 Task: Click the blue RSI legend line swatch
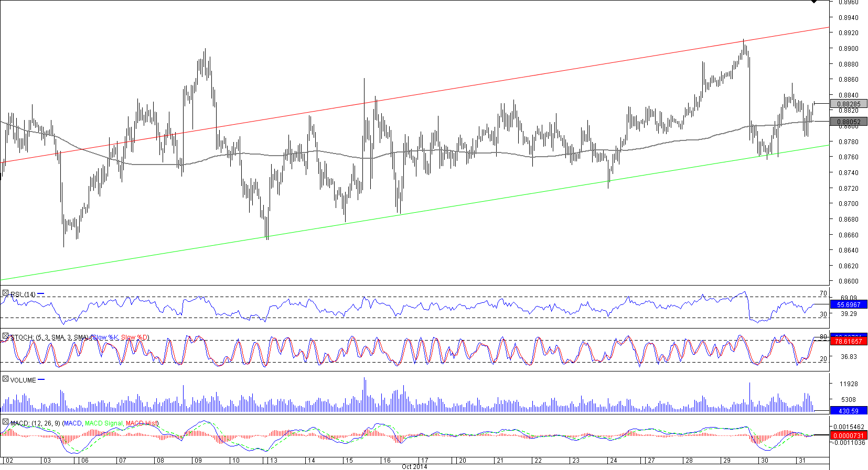tap(41, 294)
